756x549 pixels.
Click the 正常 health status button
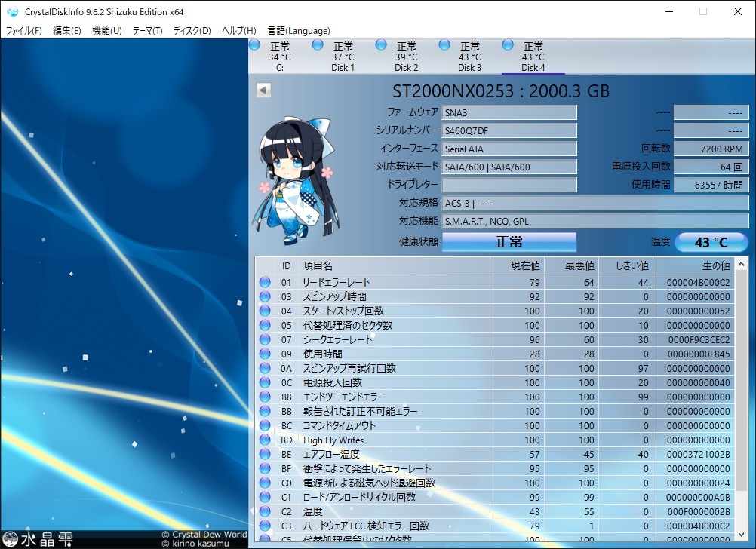pos(509,242)
